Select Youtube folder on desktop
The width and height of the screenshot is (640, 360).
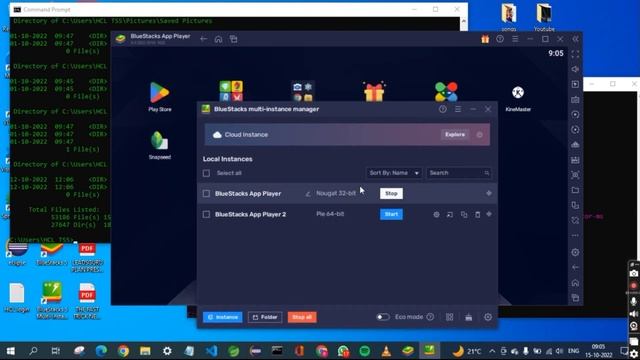click(544, 17)
